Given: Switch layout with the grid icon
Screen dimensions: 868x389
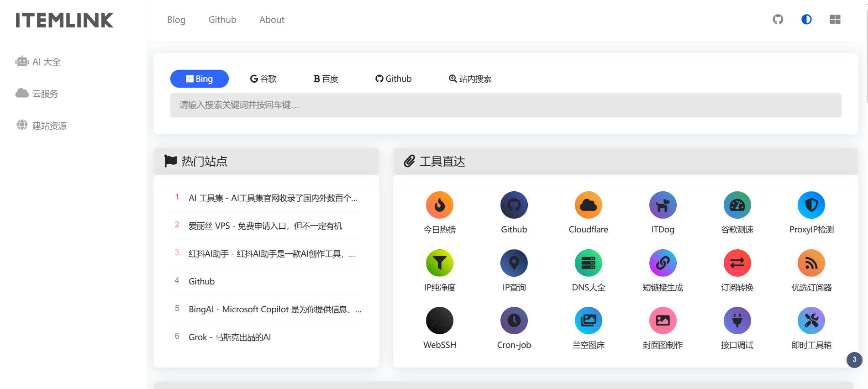Looking at the screenshot, I should click(x=835, y=20).
